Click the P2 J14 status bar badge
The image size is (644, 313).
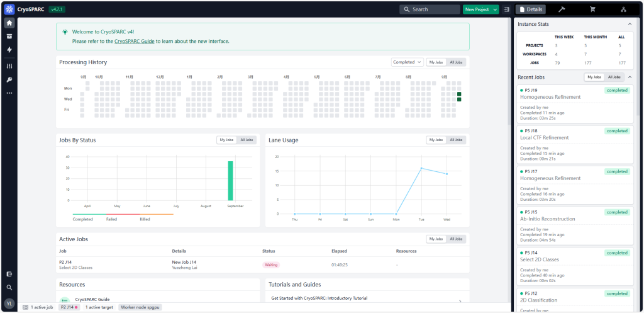(69, 307)
